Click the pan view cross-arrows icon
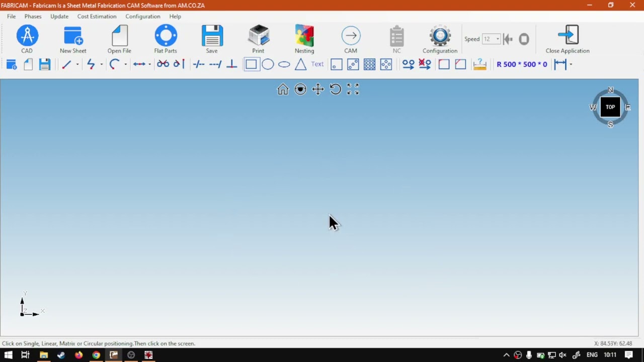Screen dimensions: 644x362 [318, 89]
